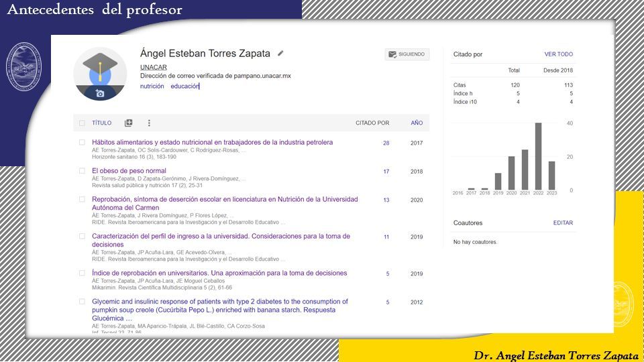Click citation count 5 for Índice de reprobación

[x=388, y=274]
